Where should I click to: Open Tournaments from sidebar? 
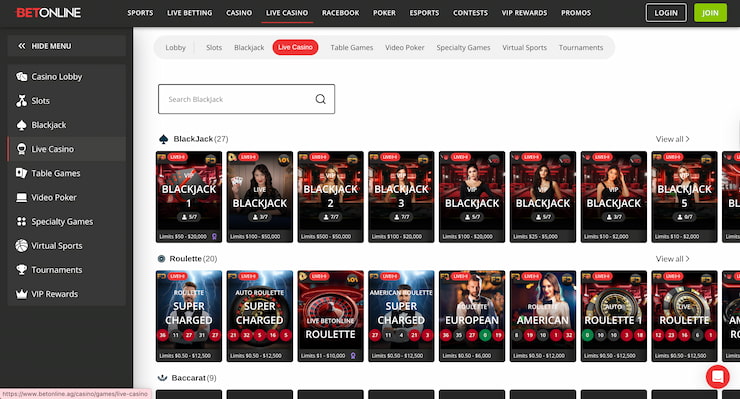click(x=67, y=270)
